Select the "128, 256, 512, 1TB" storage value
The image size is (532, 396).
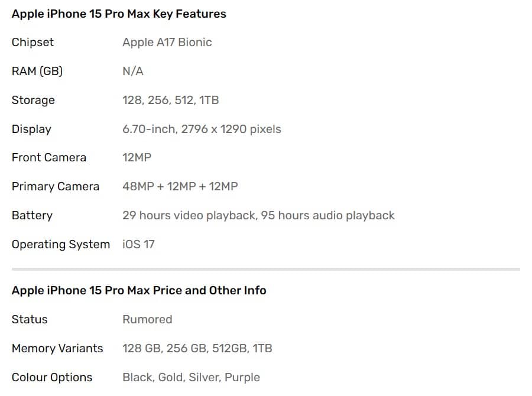point(170,100)
